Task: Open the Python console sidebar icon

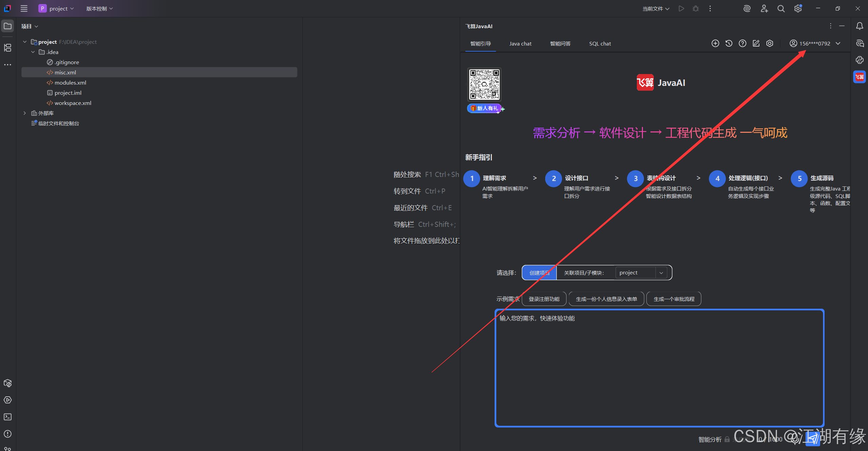Action: (860, 60)
